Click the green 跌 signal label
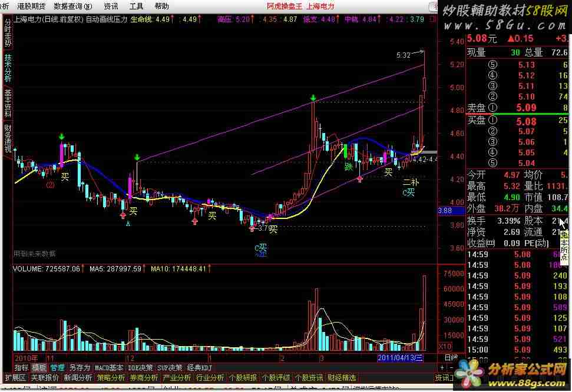This screenshot has height=392, width=572. [349, 167]
